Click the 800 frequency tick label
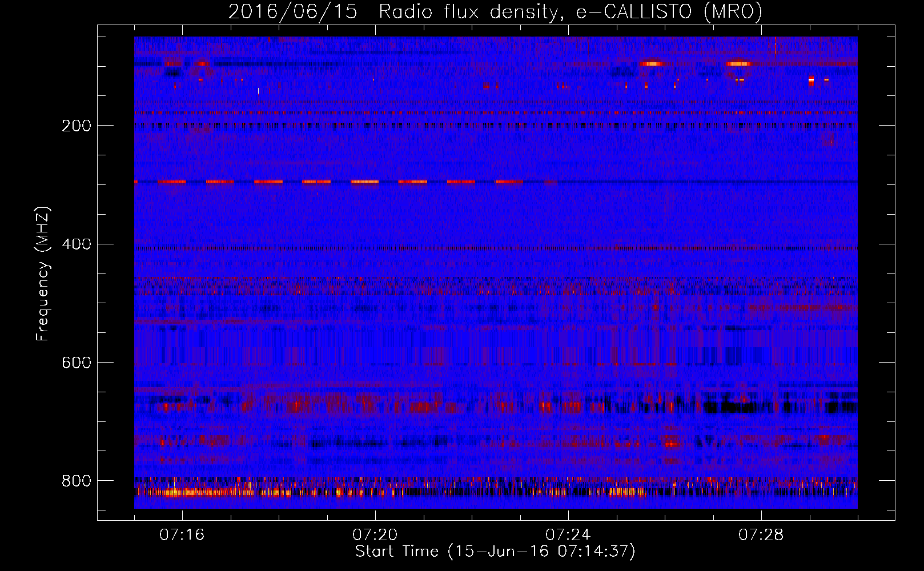Image resolution: width=924 pixels, height=571 pixels. click(77, 481)
